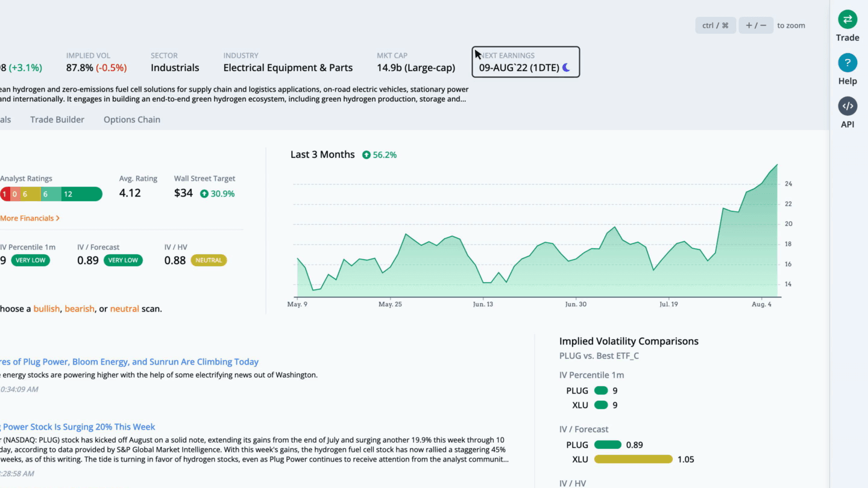Click the ctrl / ⌘ key badge
Image resolution: width=868 pixels, height=488 pixels.
(x=715, y=25)
